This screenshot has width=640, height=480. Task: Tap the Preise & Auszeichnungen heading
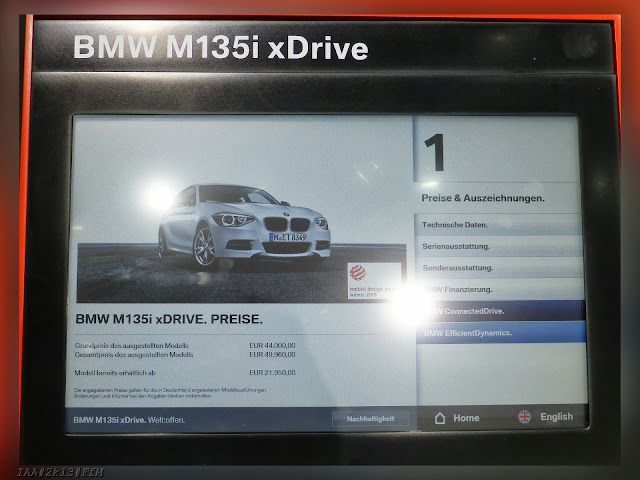click(x=483, y=198)
